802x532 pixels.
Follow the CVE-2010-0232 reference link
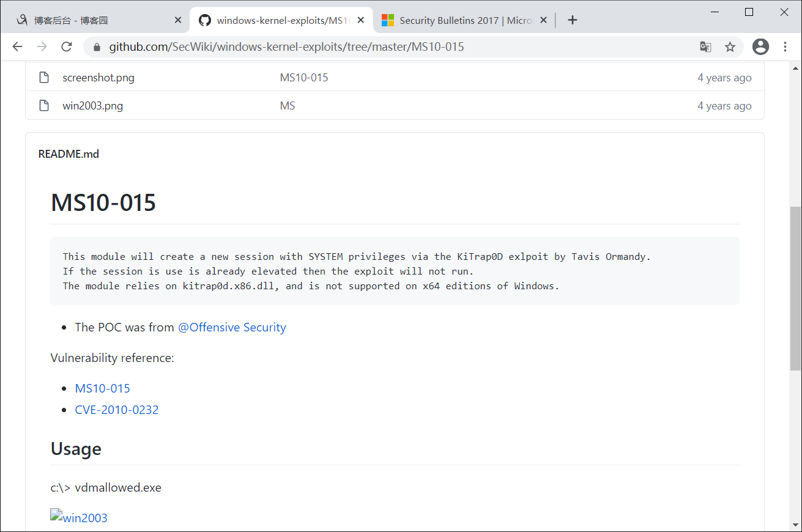point(117,410)
